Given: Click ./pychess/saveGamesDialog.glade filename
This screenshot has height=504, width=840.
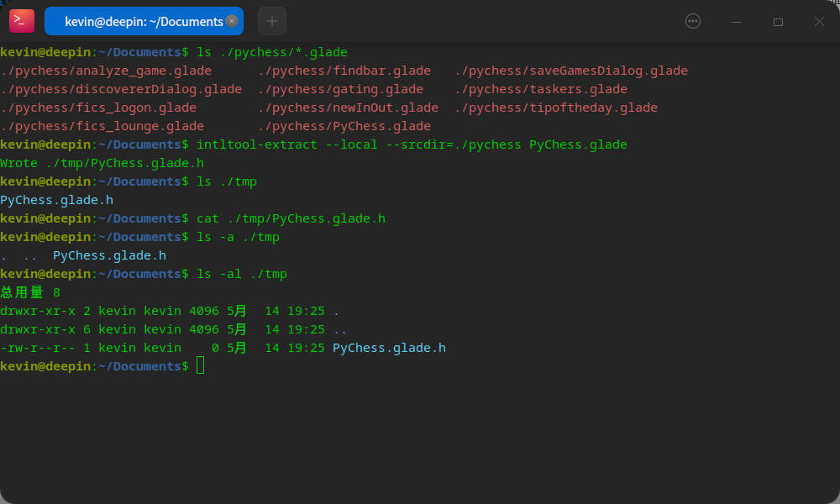Looking at the screenshot, I should [571, 71].
